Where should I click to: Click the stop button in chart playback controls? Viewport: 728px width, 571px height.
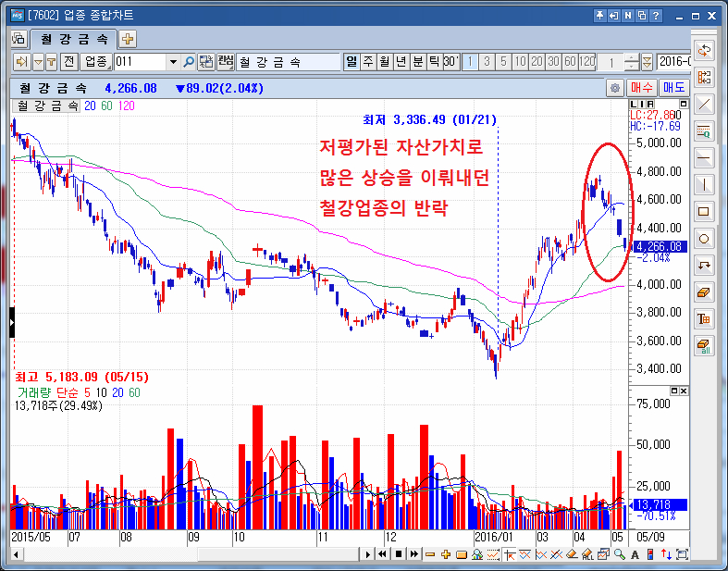(399, 554)
